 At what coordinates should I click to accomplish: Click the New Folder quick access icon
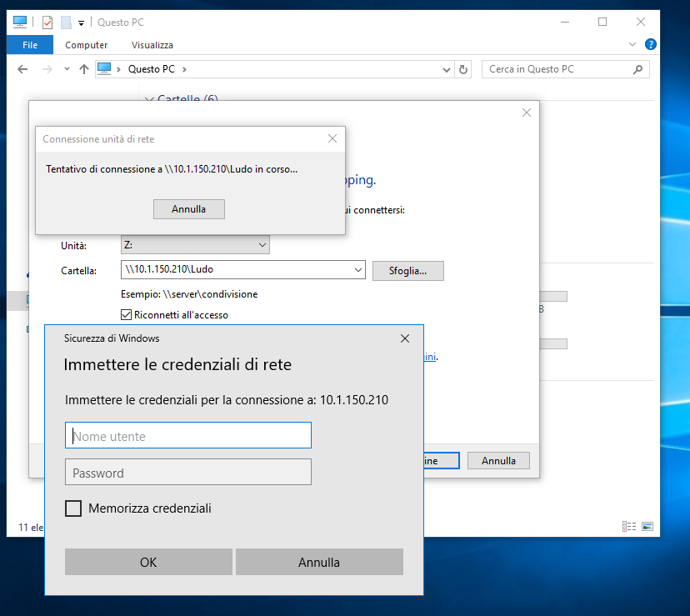(66, 23)
